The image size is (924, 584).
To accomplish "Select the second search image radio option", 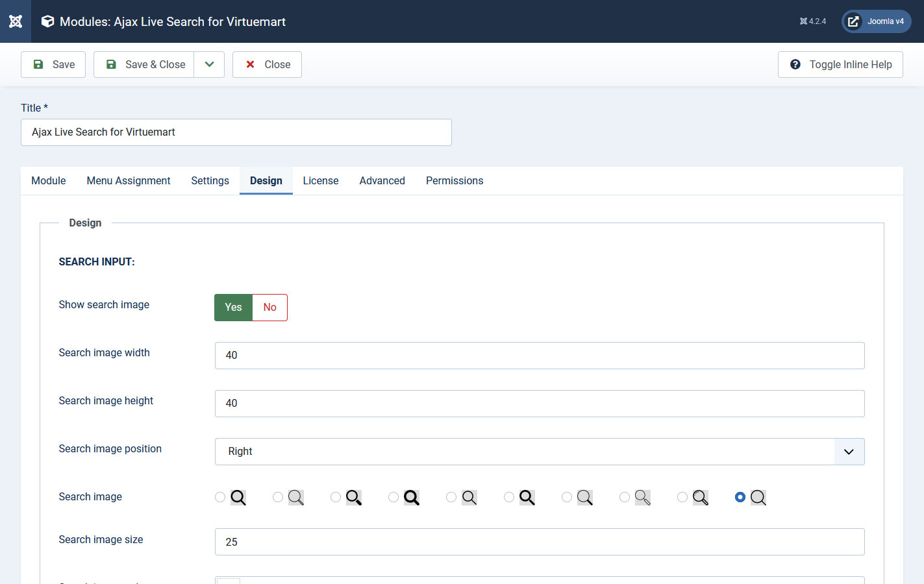I will pos(278,497).
